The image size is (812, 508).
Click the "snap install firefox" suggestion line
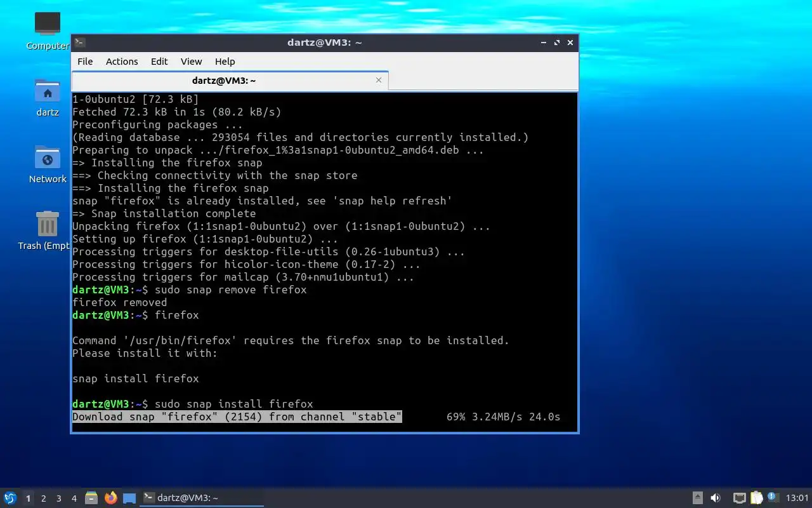click(x=136, y=378)
